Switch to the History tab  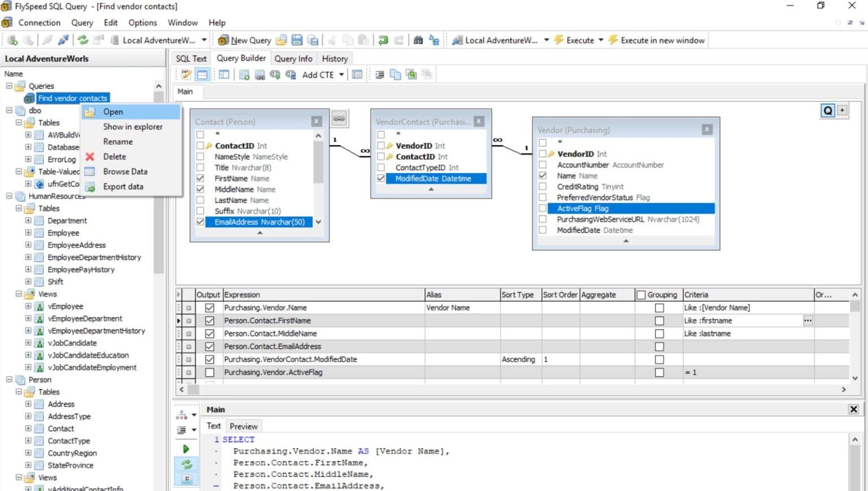335,58
